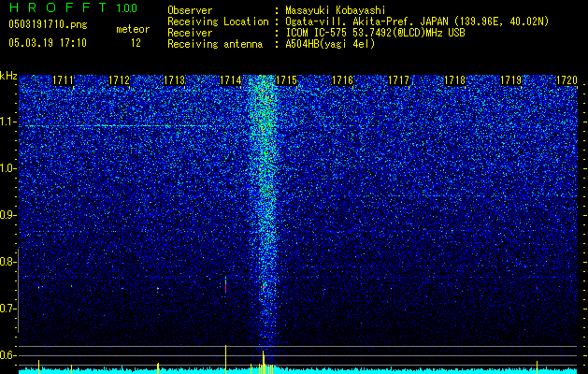The width and height of the screenshot is (588, 374).
Task: Click the 1.0 kHz axis label
Action: click(x=7, y=168)
